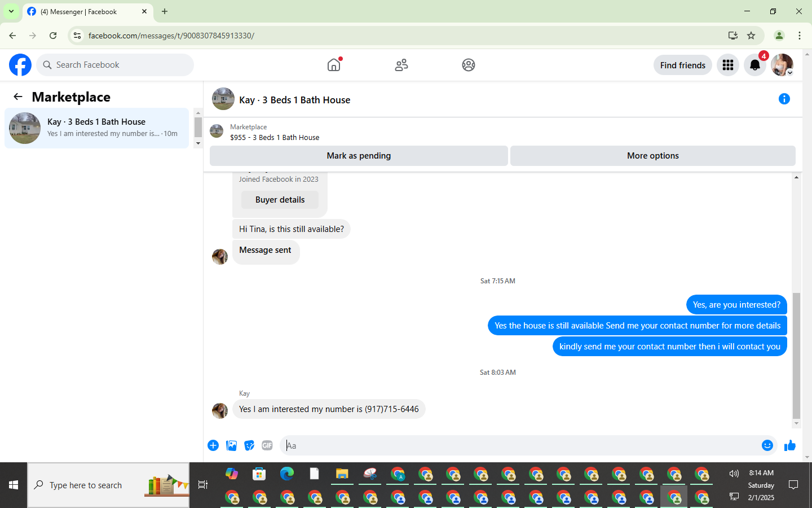The height and width of the screenshot is (508, 812).
Task: Open the Buyer details button
Action: (280, 200)
